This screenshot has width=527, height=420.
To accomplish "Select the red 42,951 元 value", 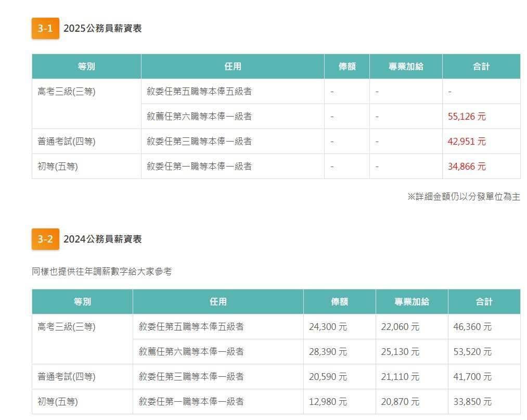I will point(467,141).
